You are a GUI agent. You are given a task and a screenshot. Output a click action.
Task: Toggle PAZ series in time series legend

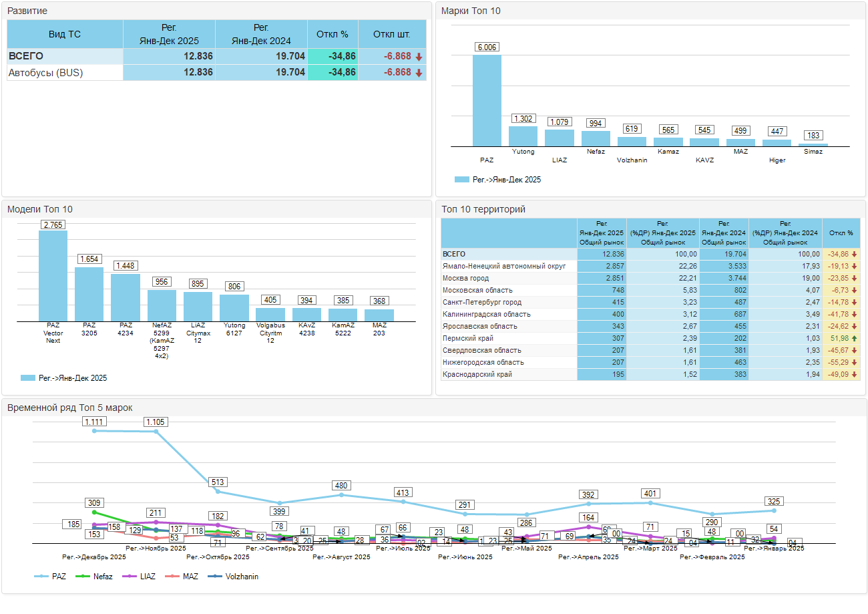(x=53, y=576)
